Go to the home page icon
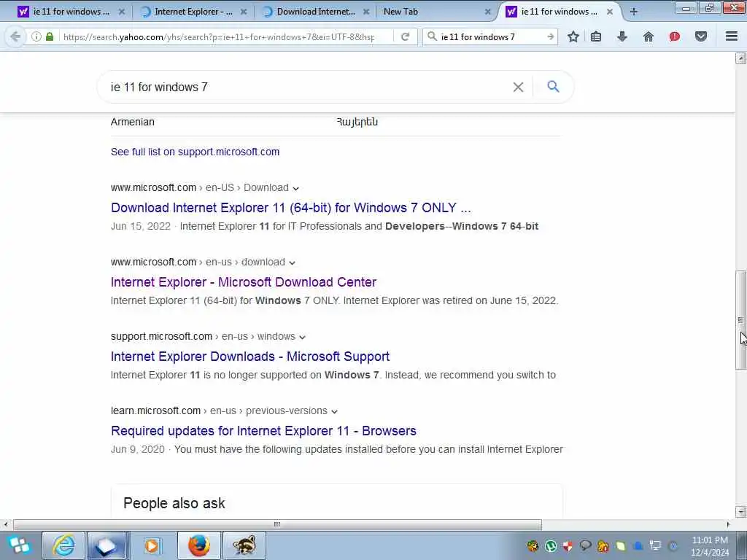This screenshot has width=747, height=560. [x=648, y=36]
